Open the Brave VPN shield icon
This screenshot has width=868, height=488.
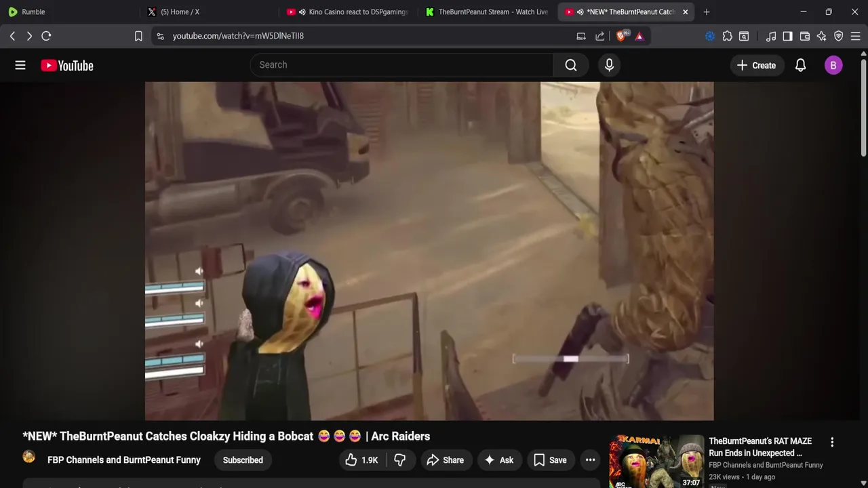839,36
